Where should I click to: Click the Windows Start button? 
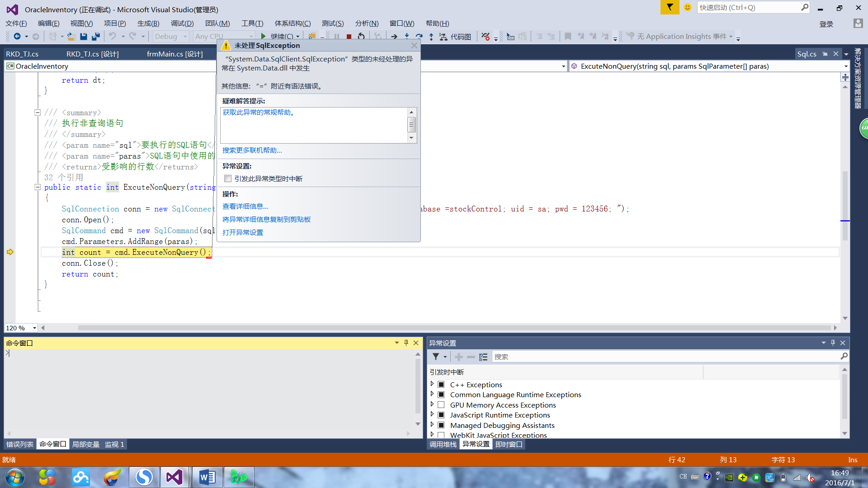[15, 477]
